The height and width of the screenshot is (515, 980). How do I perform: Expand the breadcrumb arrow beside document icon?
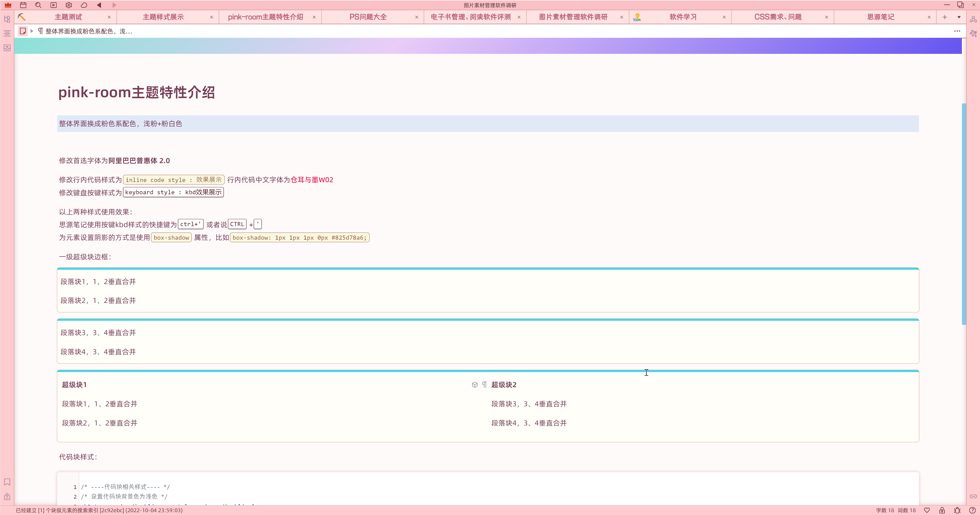coord(32,31)
